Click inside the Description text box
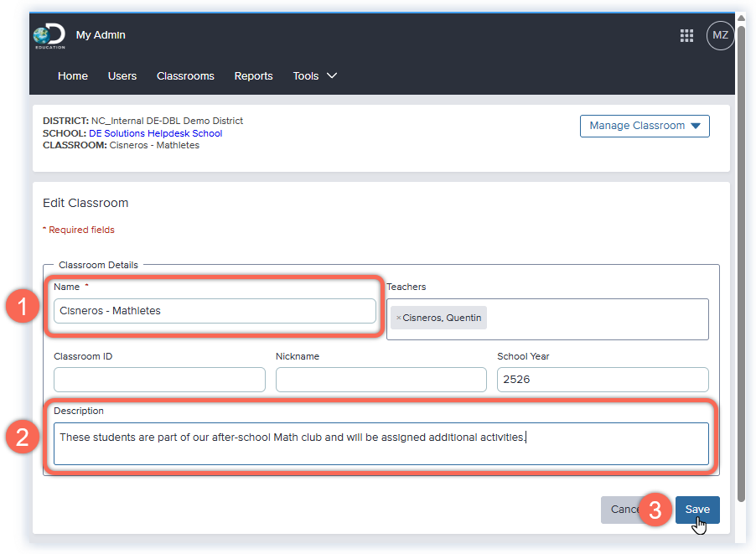 [x=381, y=443]
